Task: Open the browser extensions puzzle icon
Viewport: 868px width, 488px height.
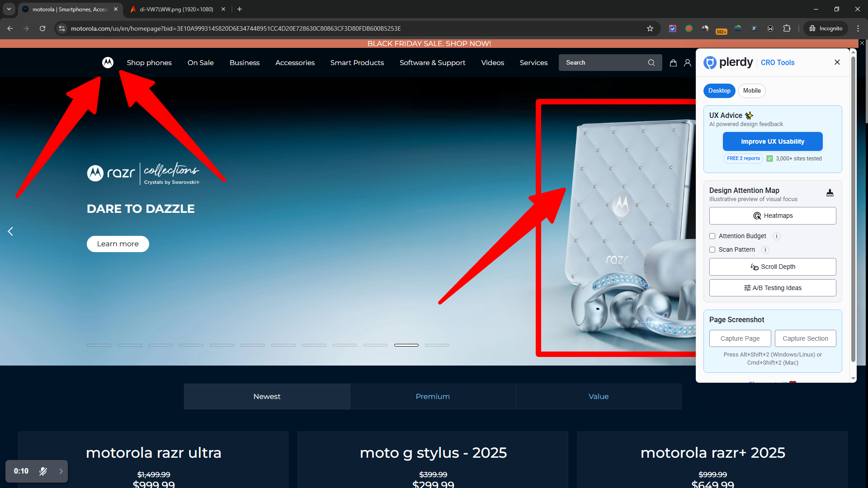Action: point(787,28)
